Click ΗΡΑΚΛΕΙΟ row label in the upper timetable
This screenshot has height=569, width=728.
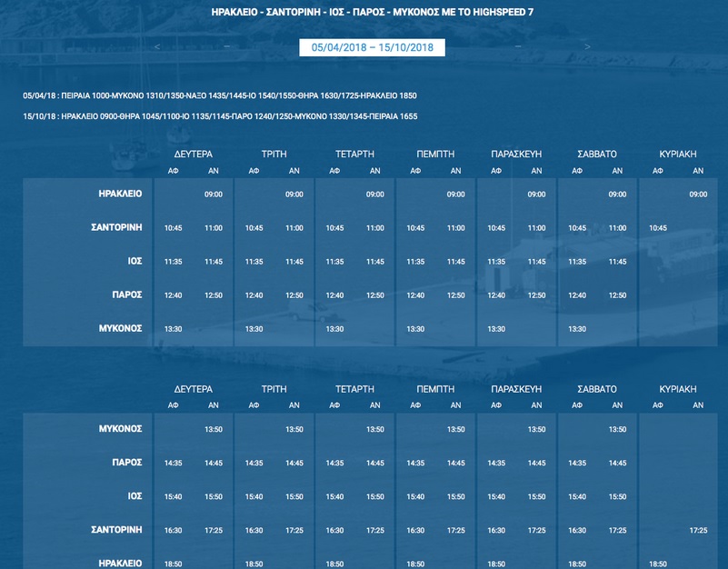(120, 194)
